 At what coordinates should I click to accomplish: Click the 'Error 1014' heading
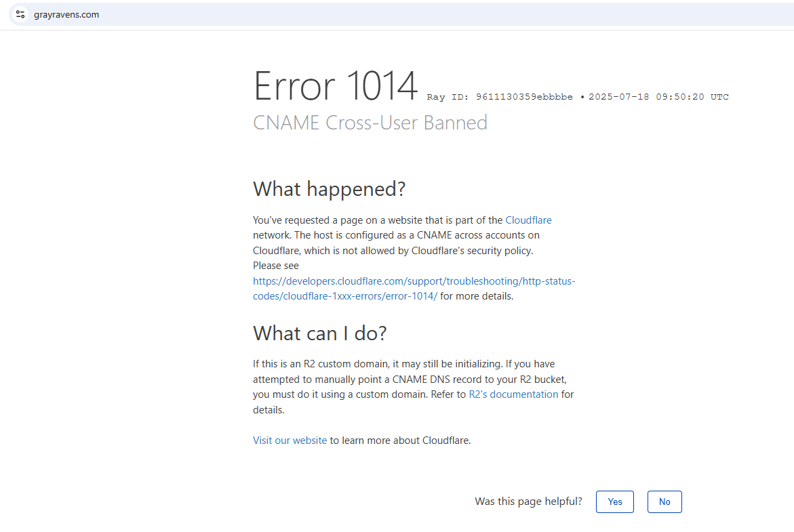click(x=335, y=85)
